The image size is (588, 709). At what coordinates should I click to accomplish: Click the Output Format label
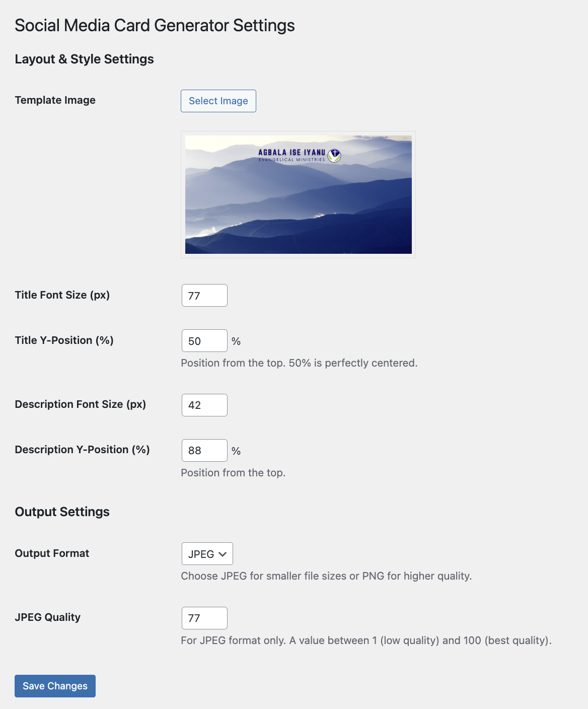coord(52,553)
